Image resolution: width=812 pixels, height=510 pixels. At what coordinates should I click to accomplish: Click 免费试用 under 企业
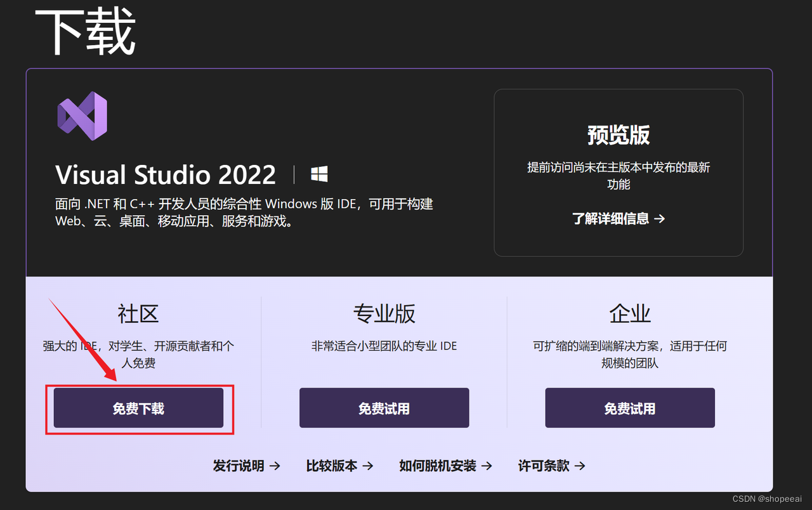click(629, 408)
